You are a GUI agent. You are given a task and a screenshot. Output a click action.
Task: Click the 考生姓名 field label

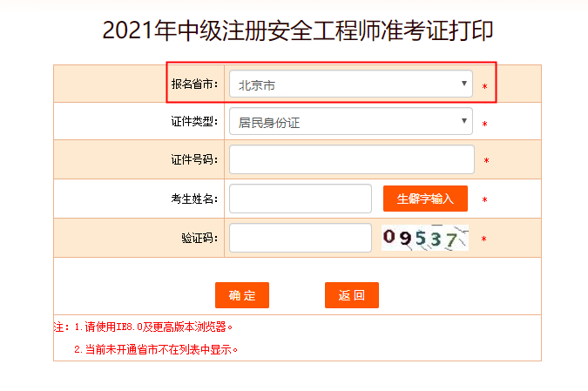pos(195,199)
